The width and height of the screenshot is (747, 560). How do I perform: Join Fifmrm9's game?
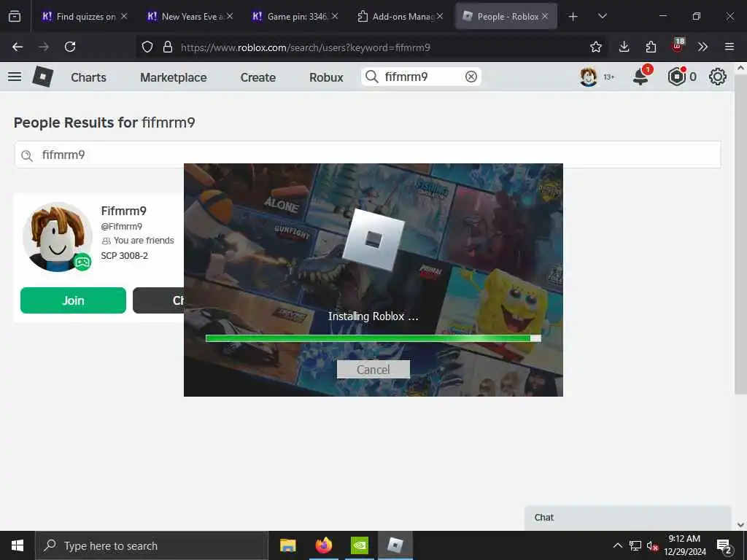click(x=73, y=300)
